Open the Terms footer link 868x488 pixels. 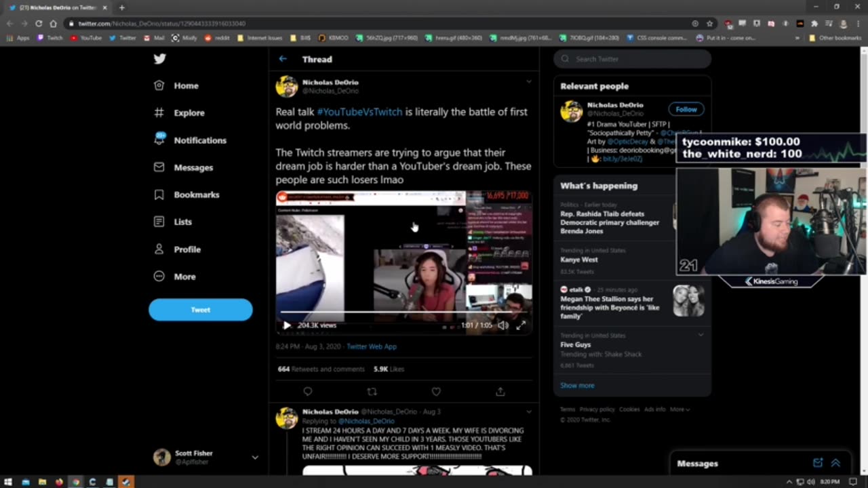point(568,409)
